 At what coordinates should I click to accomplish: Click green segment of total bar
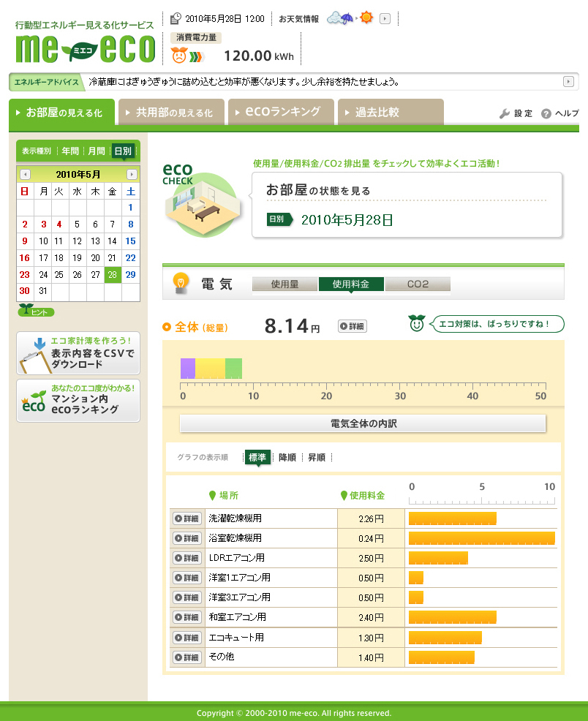233,369
